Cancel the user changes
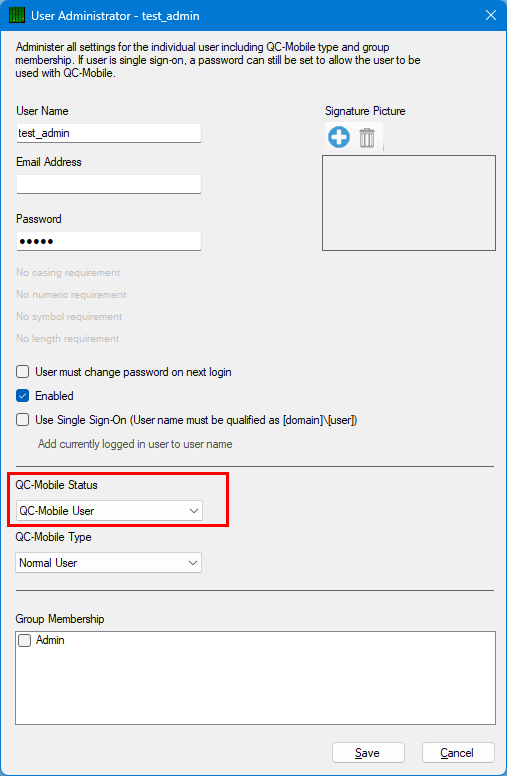 [x=458, y=753]
